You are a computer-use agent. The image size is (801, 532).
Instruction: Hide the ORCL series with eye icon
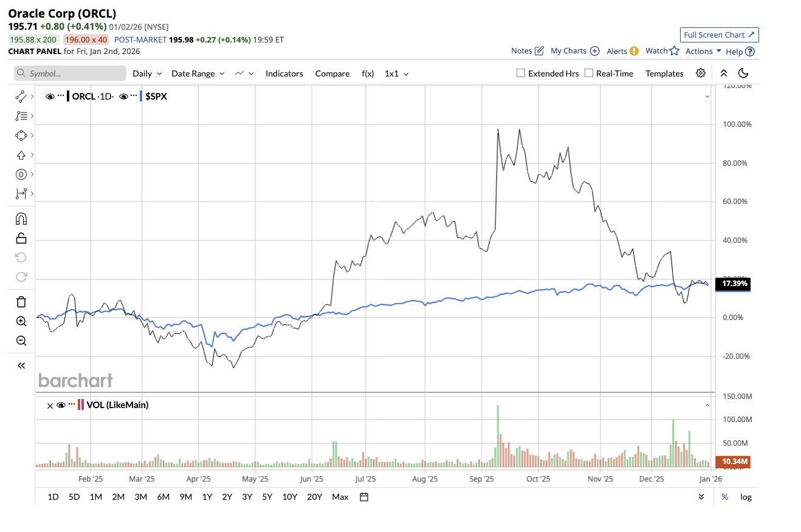coord(50,96)
